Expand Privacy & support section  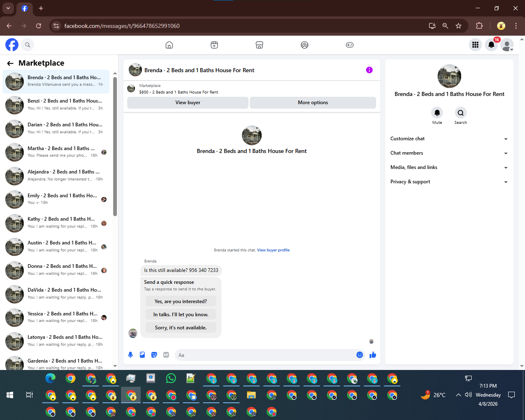pos(449,182)
